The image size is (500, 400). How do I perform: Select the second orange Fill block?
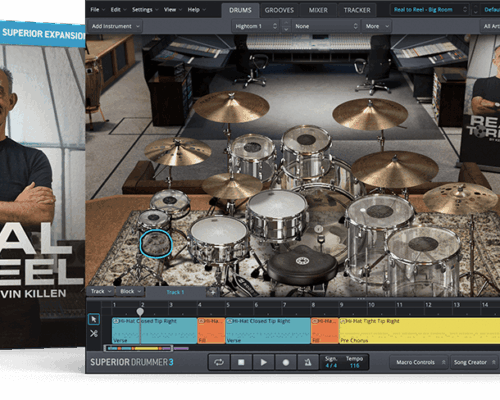pos(325,331)
